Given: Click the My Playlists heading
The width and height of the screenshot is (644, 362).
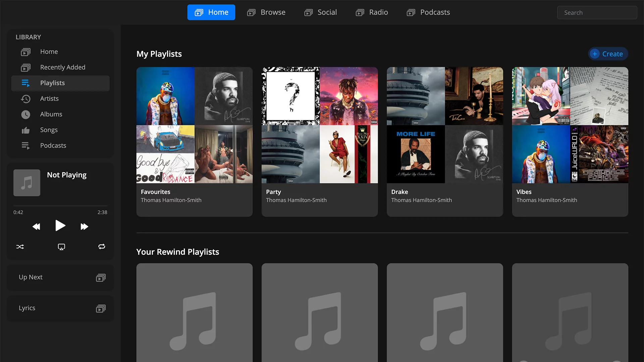Looking at the screenshot, I should point(159,54).
